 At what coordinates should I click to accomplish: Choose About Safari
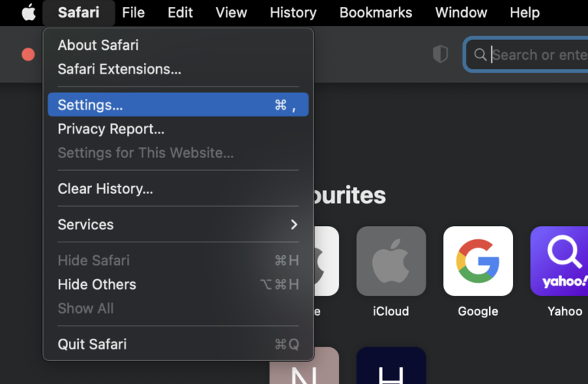click(178, 45)
